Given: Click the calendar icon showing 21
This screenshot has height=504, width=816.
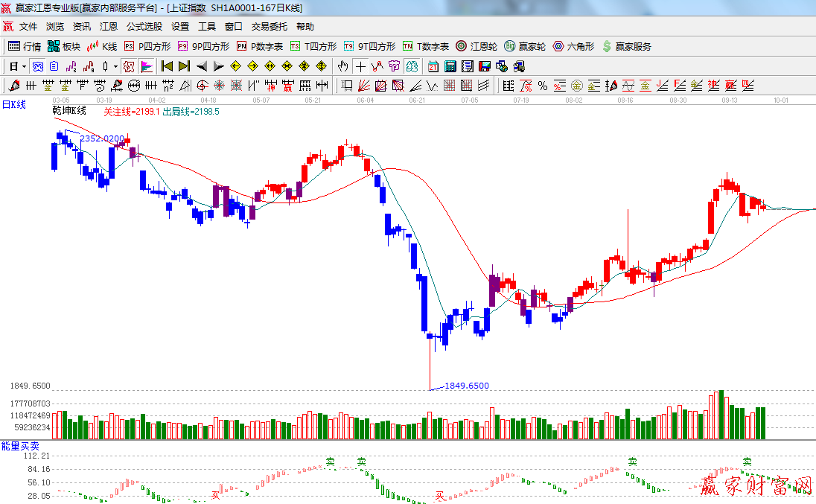Looking at the screenshot, I should 433,66.
